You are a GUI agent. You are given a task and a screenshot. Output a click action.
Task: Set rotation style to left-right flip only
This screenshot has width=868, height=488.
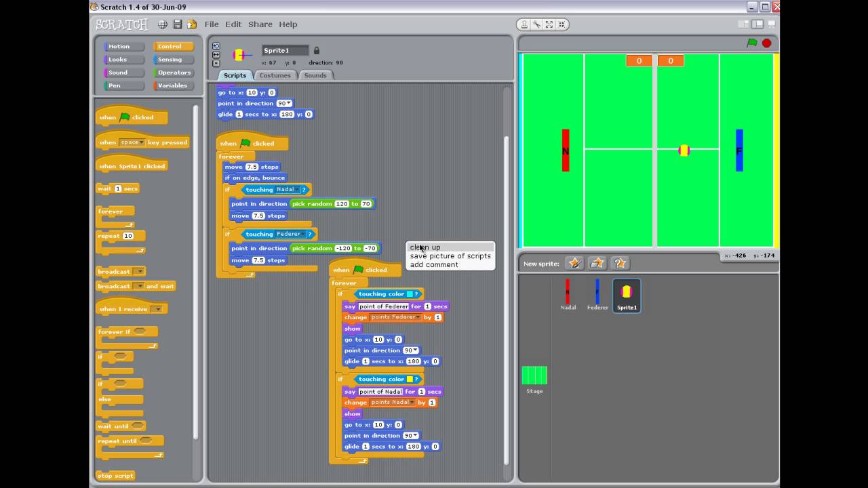click(x=216, y=55)
